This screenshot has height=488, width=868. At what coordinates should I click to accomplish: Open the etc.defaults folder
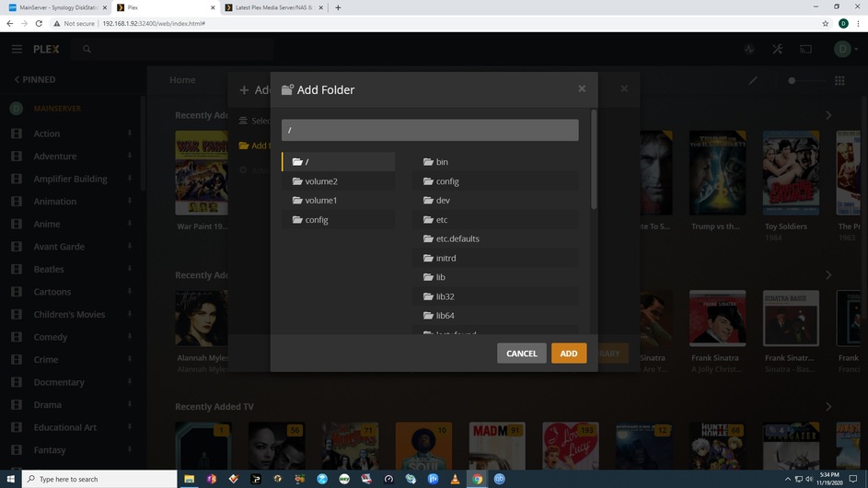[495, 238]
